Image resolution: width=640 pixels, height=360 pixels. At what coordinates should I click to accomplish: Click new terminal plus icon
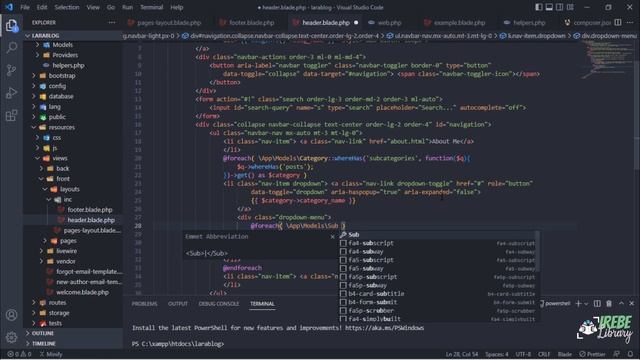(x=578, y=303)
